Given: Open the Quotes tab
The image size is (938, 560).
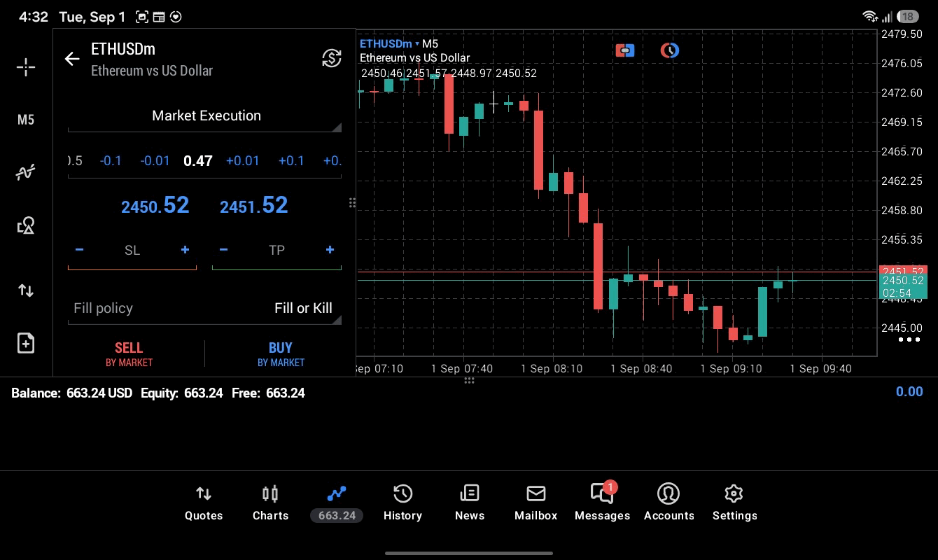Looking at the screenshot, I should pyautogui.click(x=204, y=504).
